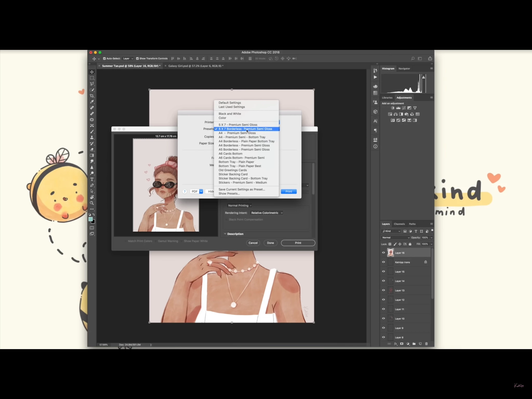Select the Zoom tool in toolbar

click(x=92, y=203)
